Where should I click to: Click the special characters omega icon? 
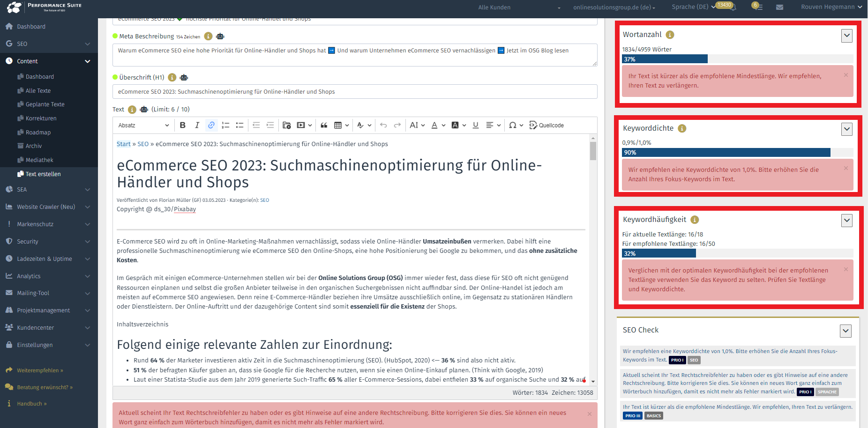pyautogui.click(x=513, y=125)
